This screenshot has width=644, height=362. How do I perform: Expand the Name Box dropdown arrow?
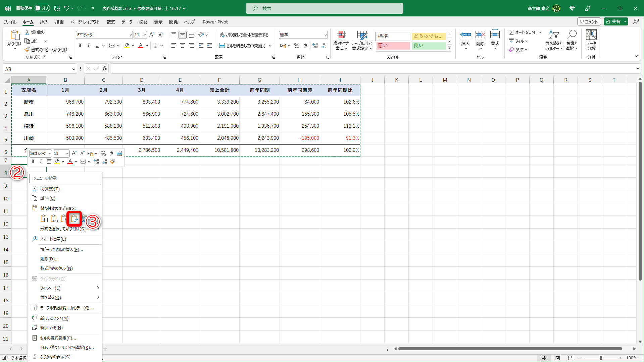74,69
